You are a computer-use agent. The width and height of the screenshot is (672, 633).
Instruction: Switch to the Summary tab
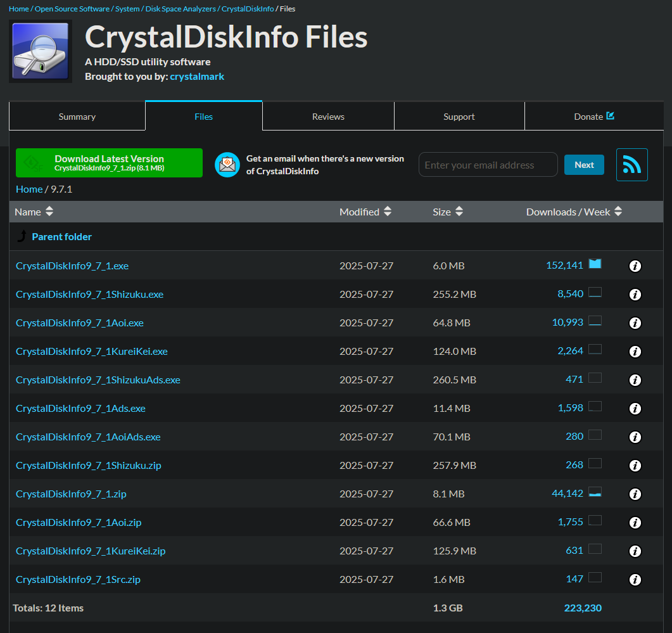[x=77, y=116]
